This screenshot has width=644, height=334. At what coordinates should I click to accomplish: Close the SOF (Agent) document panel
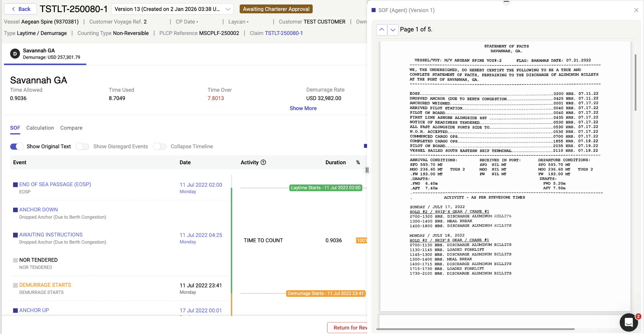coord(636,10)
